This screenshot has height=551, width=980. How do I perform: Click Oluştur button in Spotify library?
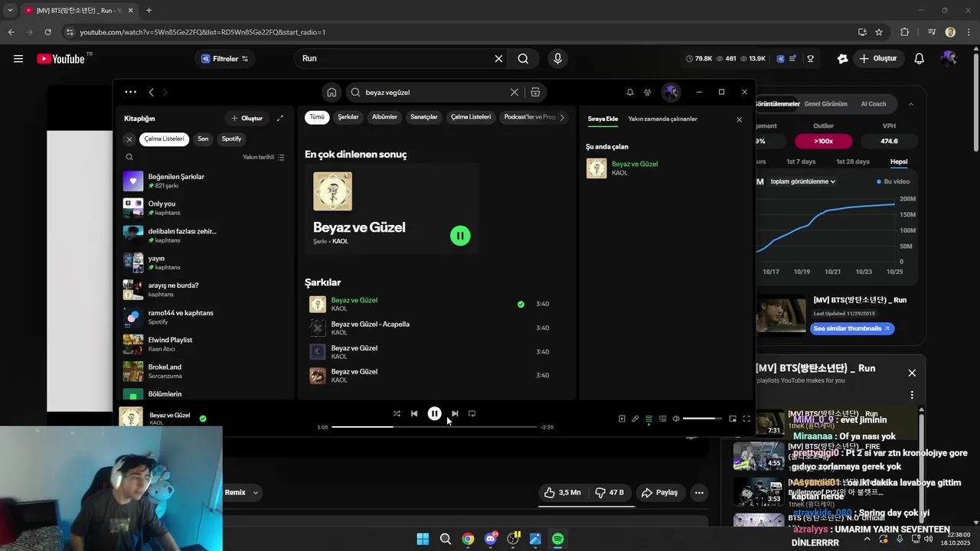tap(247, 118)
